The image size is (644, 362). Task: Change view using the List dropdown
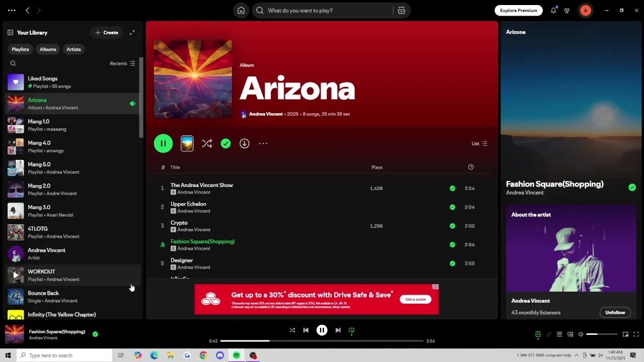coord(479,144)
